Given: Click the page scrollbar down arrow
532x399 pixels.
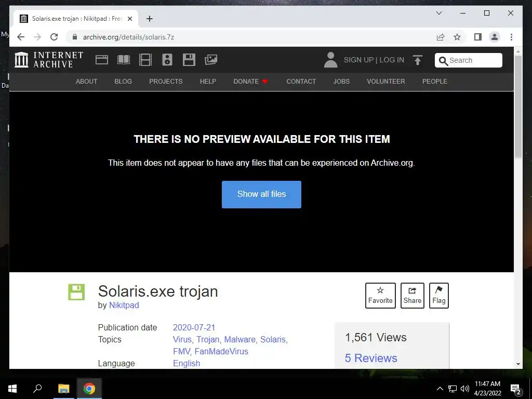Looking at the screenshot, I should pos(518,364).
